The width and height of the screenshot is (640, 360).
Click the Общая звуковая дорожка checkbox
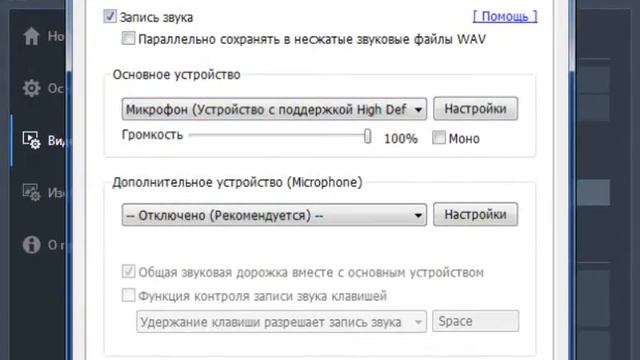[128, 271]
